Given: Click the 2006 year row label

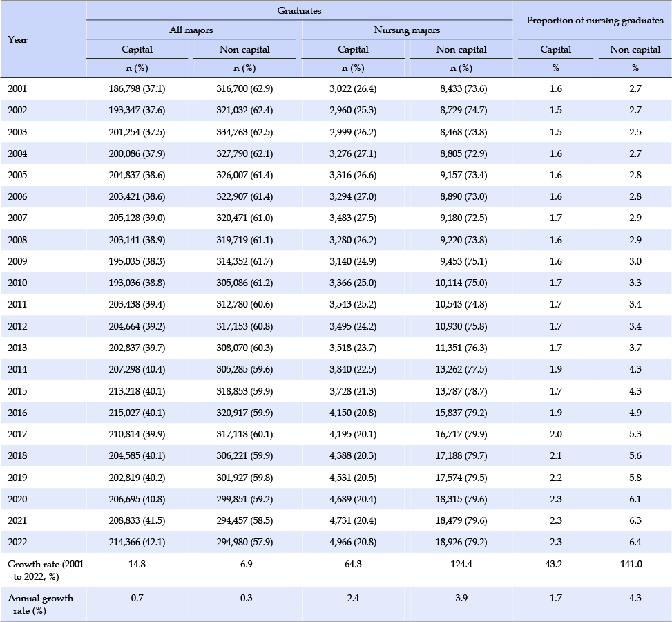Looking at the screenshot, I should coord(17,196).
